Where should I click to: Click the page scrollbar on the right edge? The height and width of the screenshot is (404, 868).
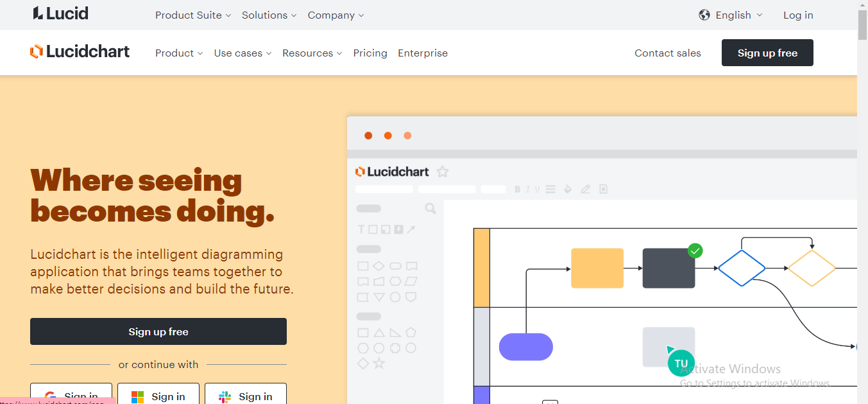(x=862, y=26)
